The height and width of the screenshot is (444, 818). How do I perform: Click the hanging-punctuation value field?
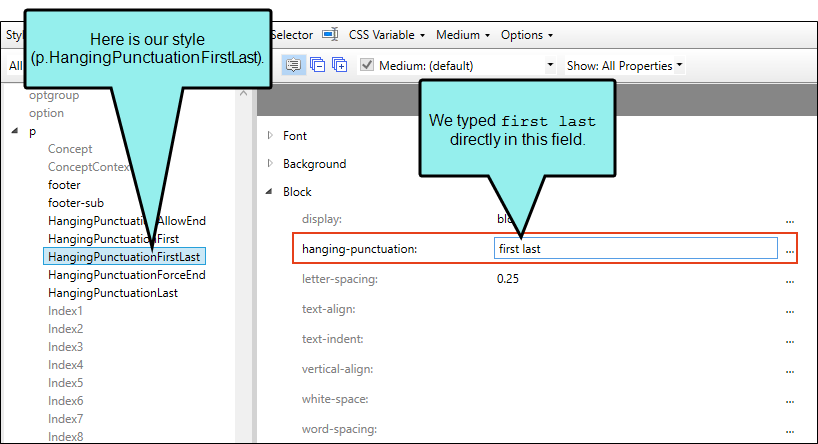pos(635,249)
